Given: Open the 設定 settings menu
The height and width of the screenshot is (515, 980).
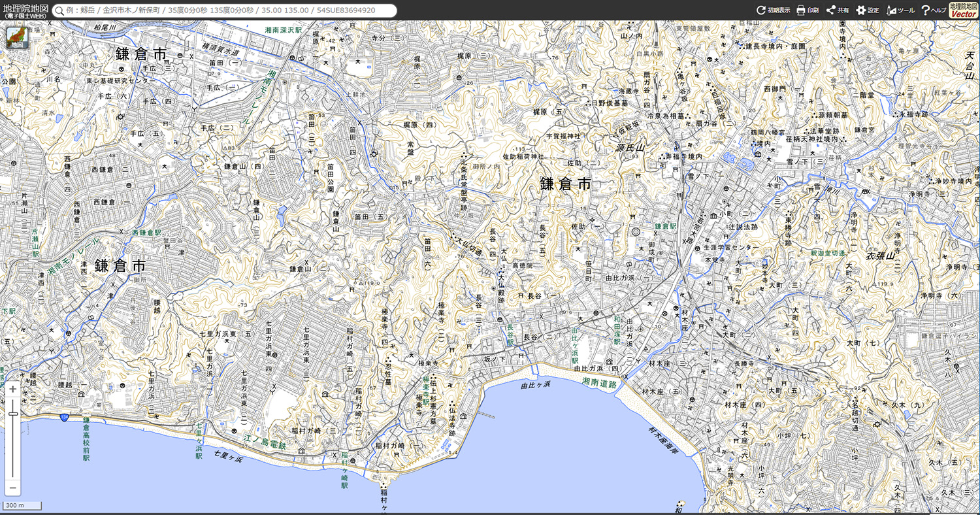Looking at the screenshot, I should pos(868,10).
